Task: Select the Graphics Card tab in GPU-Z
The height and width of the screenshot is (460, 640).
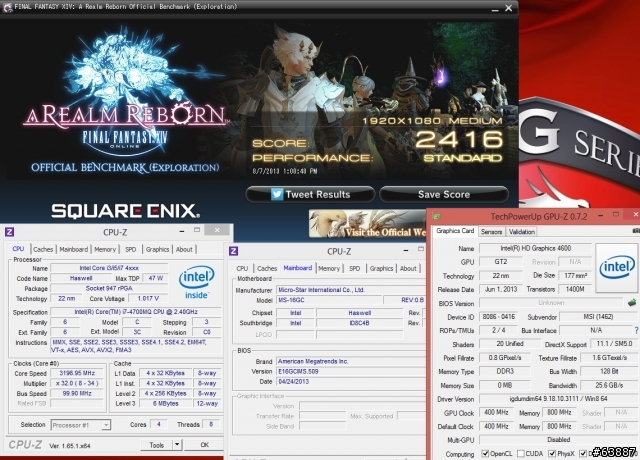Action: 455,231
